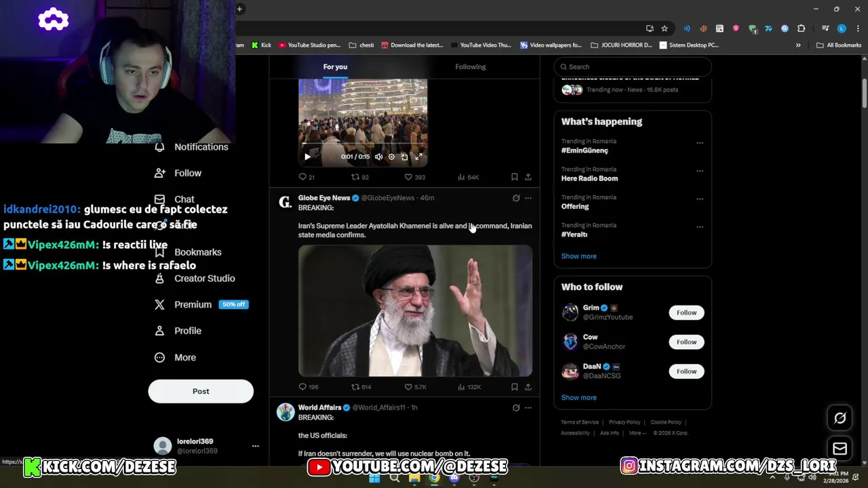
Task: Focus the X Search field
Action: [x=633, y=66]
